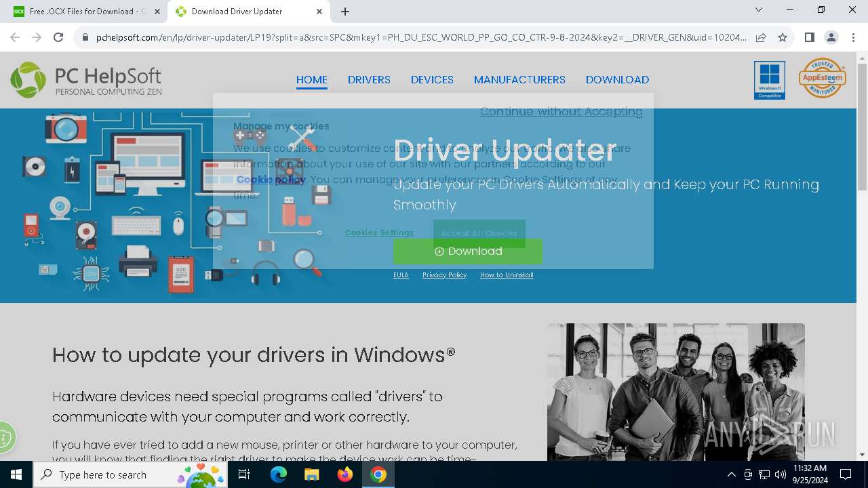Viewport: 868px width, 488px height.
Task: View site information lock icon
Action: [85, 37]
